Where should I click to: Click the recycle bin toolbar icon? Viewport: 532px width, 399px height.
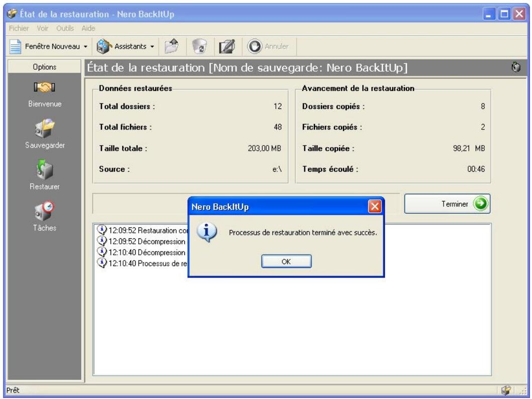pos(199,46)
